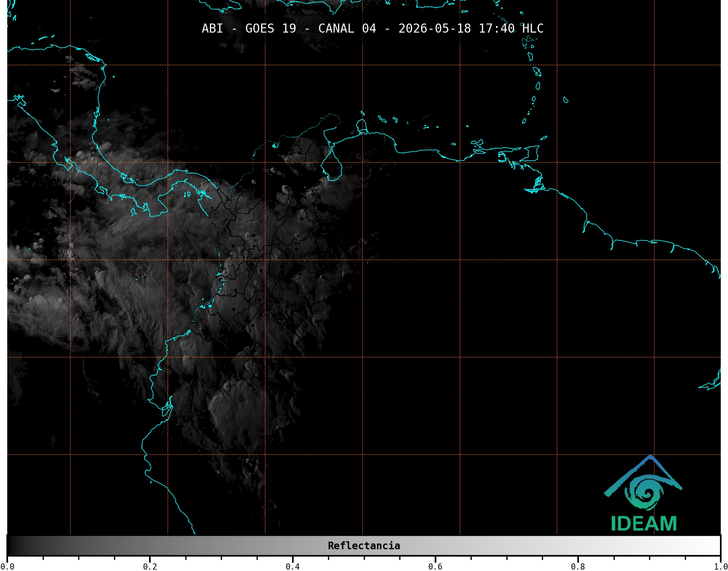
Task: Click the 0.4 tick on the reflectance colorbar
Action: [293, 566]
